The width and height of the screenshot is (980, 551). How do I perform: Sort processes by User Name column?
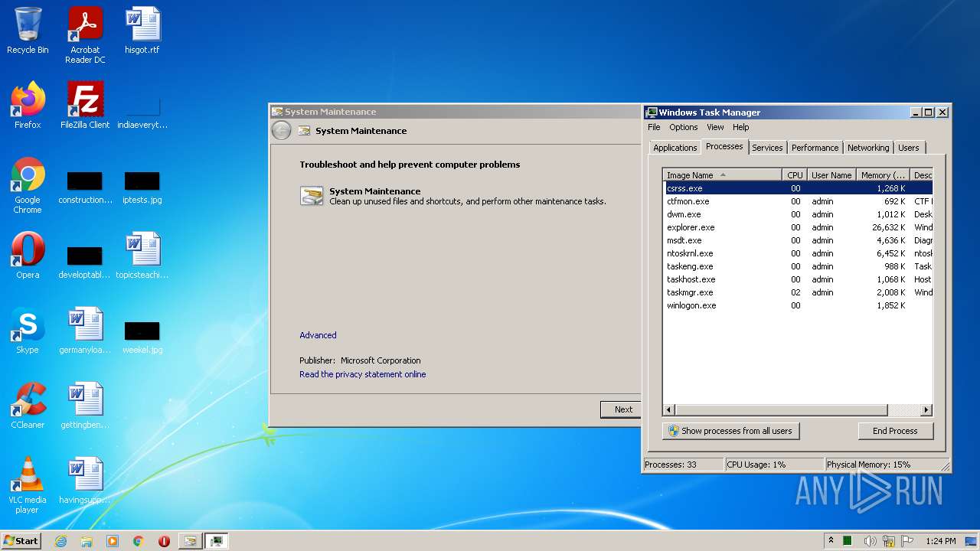[x=831, y=175]
